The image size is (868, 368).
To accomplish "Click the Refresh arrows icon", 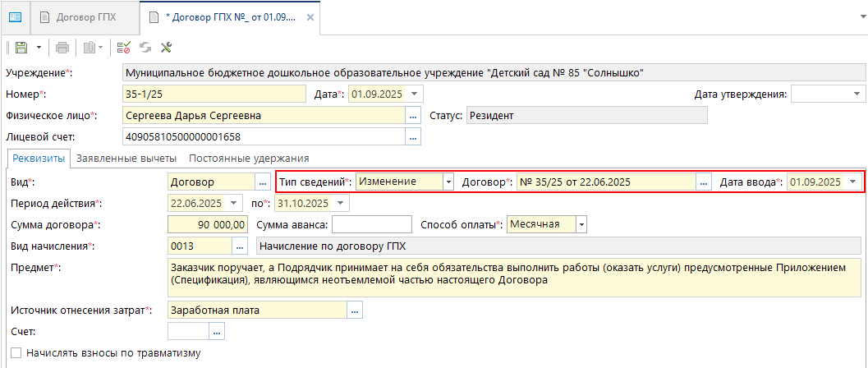I will tap(145, 48).
